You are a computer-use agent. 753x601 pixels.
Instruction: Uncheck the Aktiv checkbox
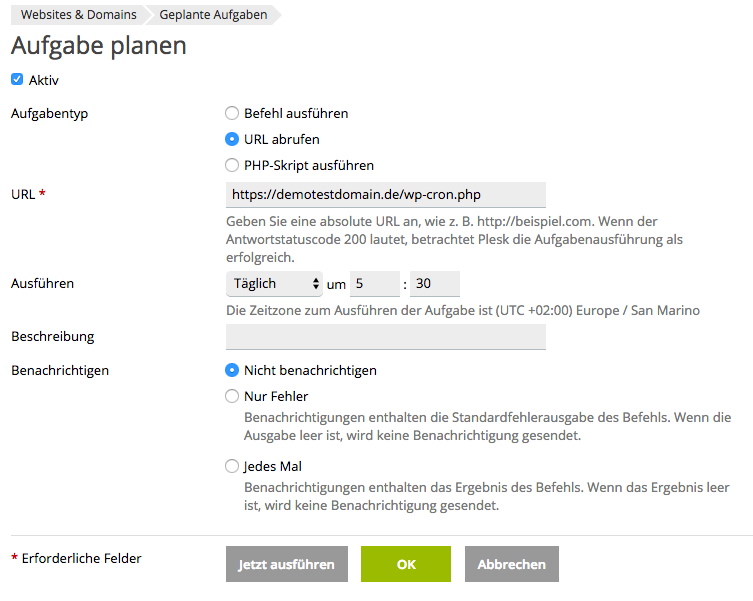pyautogui.click(x=17, y=80)
